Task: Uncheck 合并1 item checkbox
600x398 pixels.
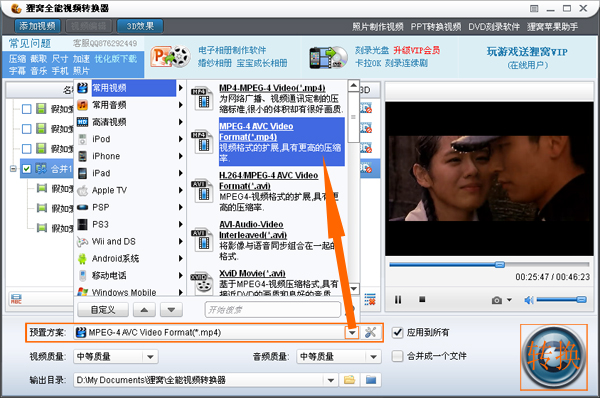Action: tap(26, 168)
